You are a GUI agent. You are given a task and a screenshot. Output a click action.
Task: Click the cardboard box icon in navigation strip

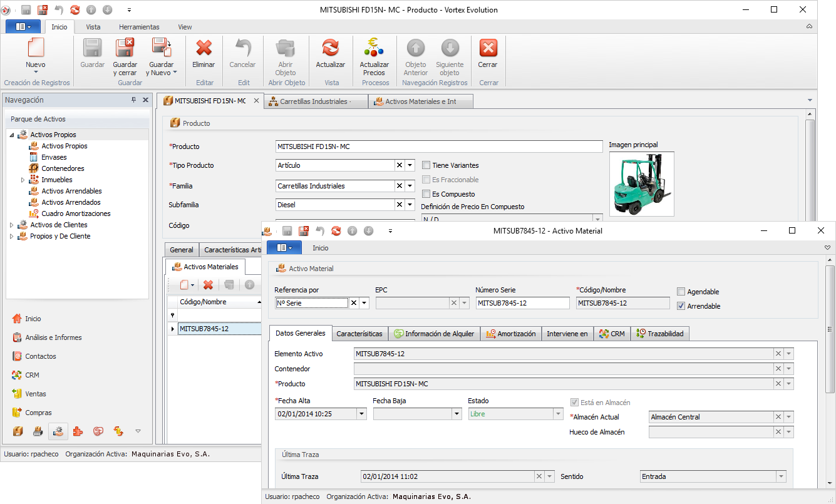tap(18, 431)
